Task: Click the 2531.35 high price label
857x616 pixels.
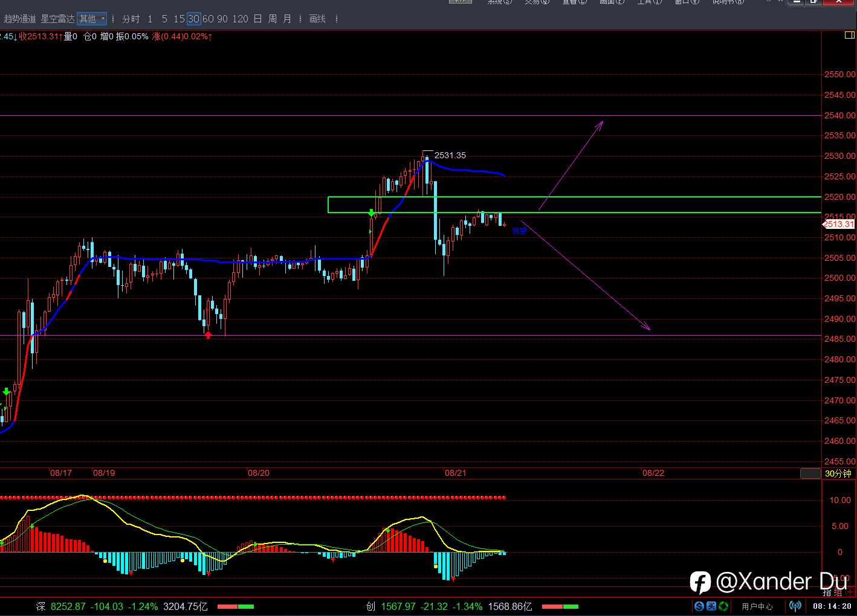Action: (x=450, y=155)
